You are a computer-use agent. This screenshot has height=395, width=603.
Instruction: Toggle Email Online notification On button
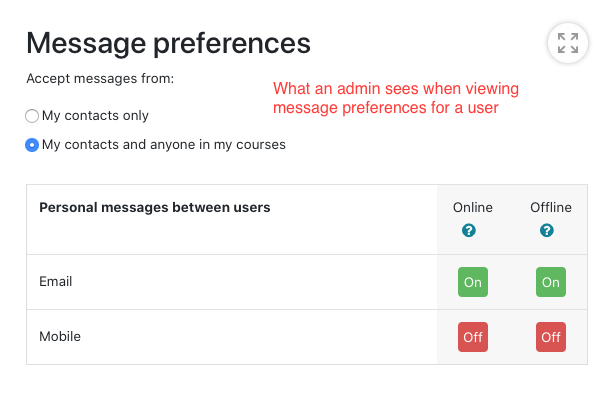pos(473,282)
